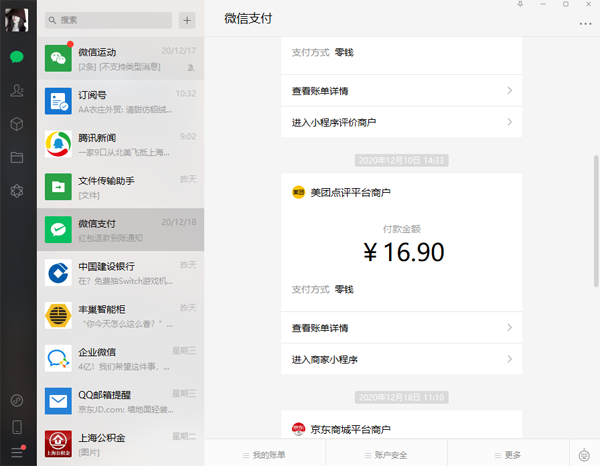Image resolution: width=600 pixels, height=466 pixels.
Task: Open the 文件传输助手 green folder icon
Action: (x=58, y=187)
